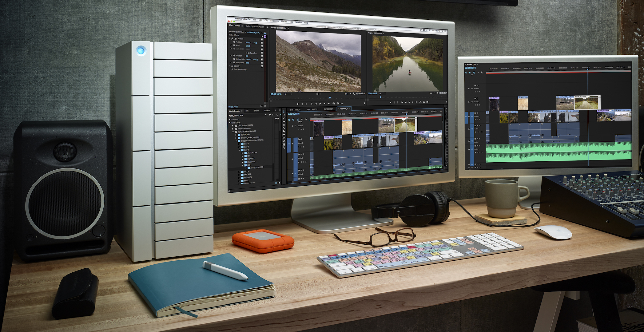Collapse the DAY 3 folder
The height and width of the screenshot is (332, 644).
click(239, 150)
